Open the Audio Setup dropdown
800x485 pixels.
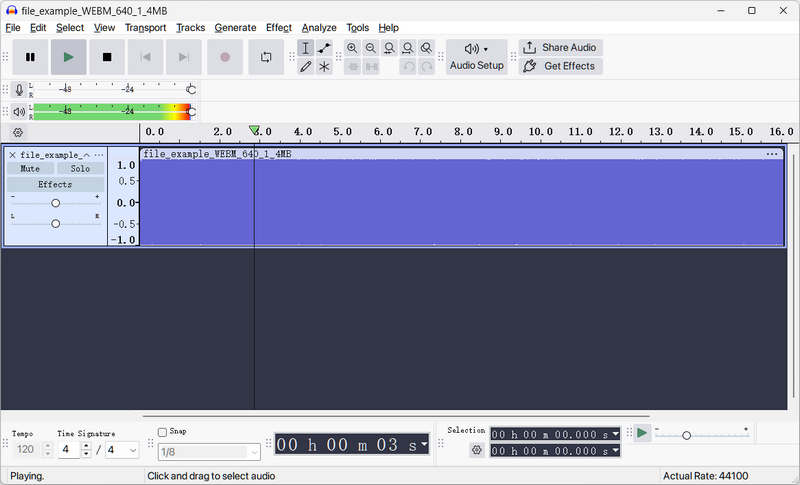[x=477, y=57]
